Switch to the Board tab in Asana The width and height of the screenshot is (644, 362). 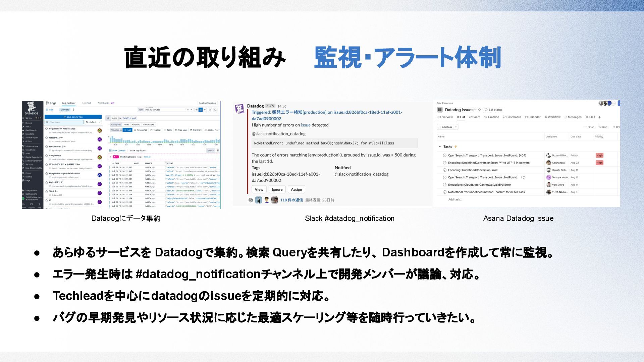coord(475,117)
